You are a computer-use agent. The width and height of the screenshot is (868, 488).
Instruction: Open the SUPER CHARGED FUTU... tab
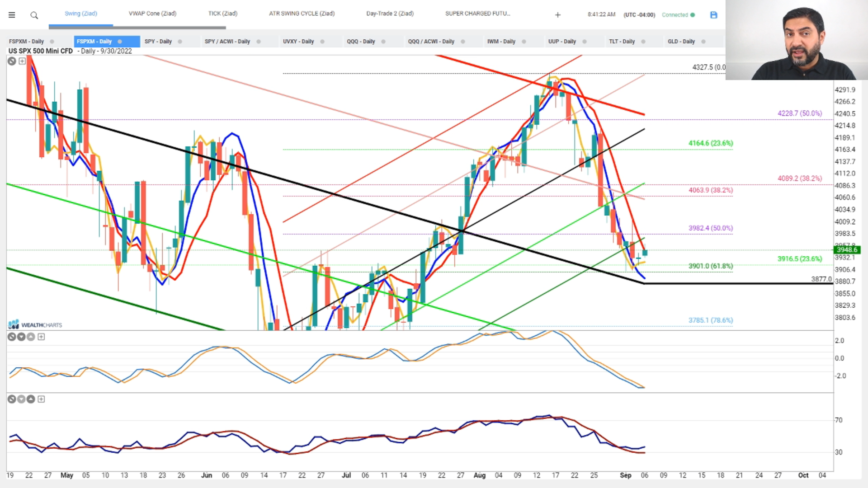coord(478,14)
